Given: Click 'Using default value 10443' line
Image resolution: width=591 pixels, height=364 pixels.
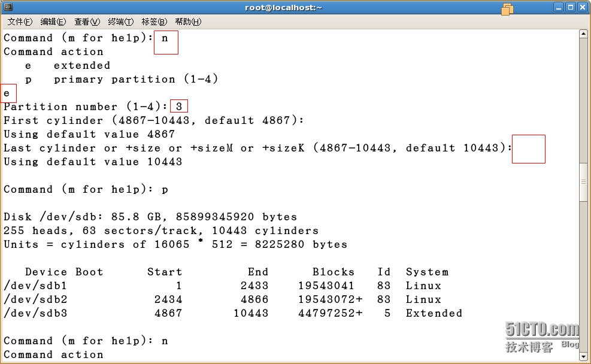Looking at the screenshot, I should (x=93, y=162).
